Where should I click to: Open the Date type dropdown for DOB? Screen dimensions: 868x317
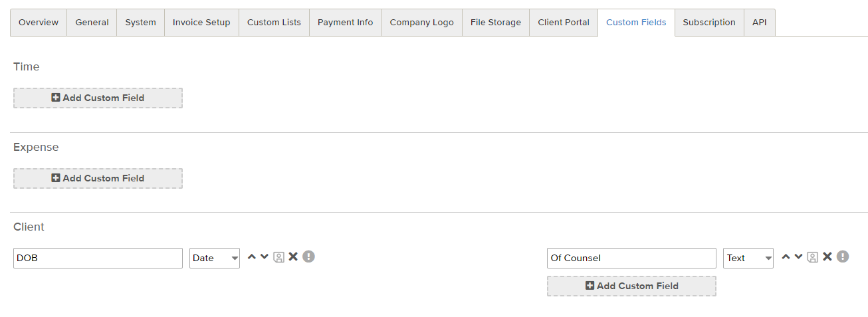(x=215, y=258)
